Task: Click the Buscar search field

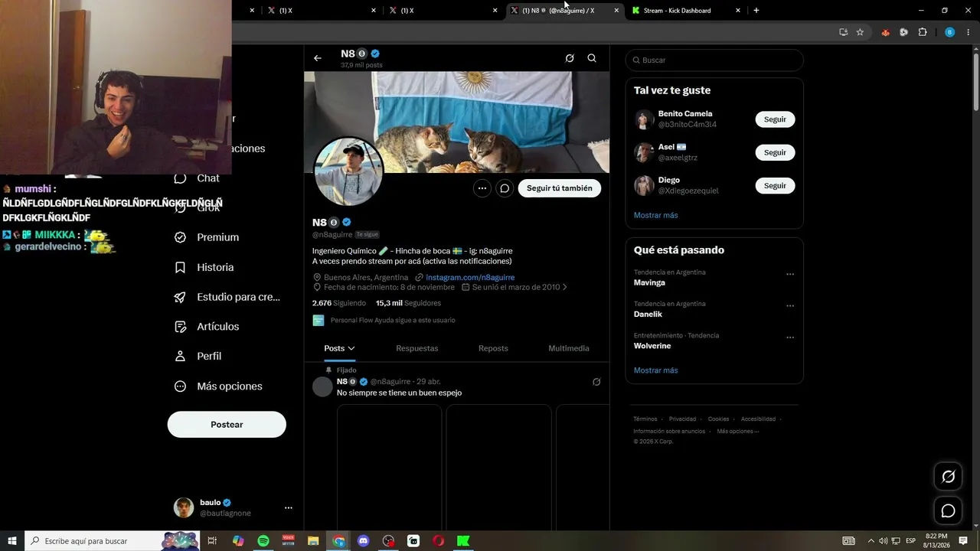Action: click(714, 60)
